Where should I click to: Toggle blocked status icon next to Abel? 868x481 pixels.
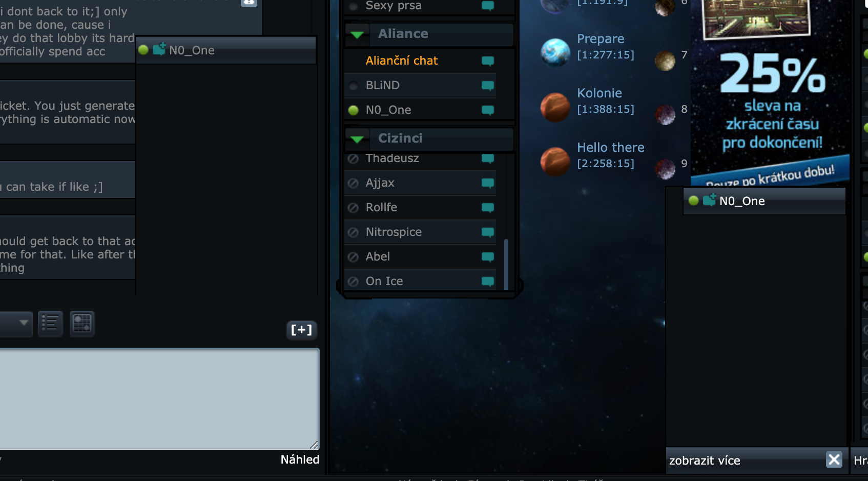point(353,257)
